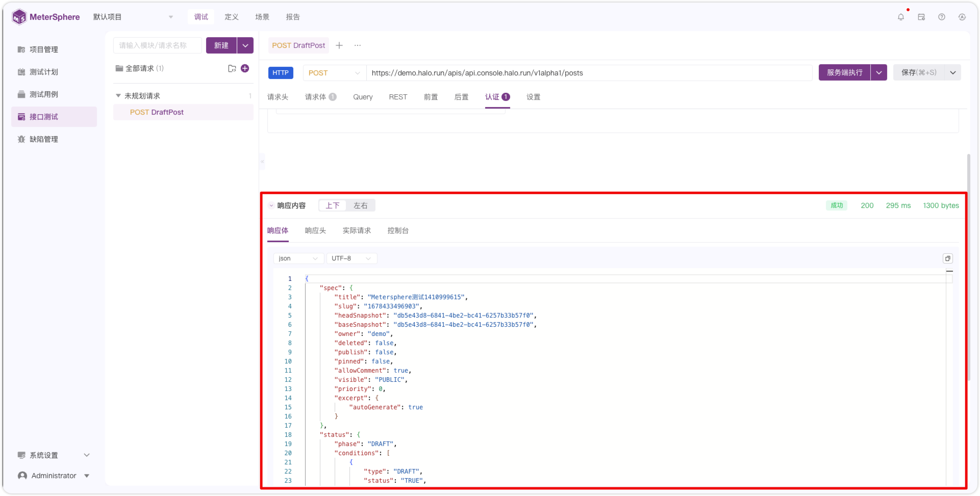Switch to the 定义 top tab
980x496 pixels.
click(232, 17)
